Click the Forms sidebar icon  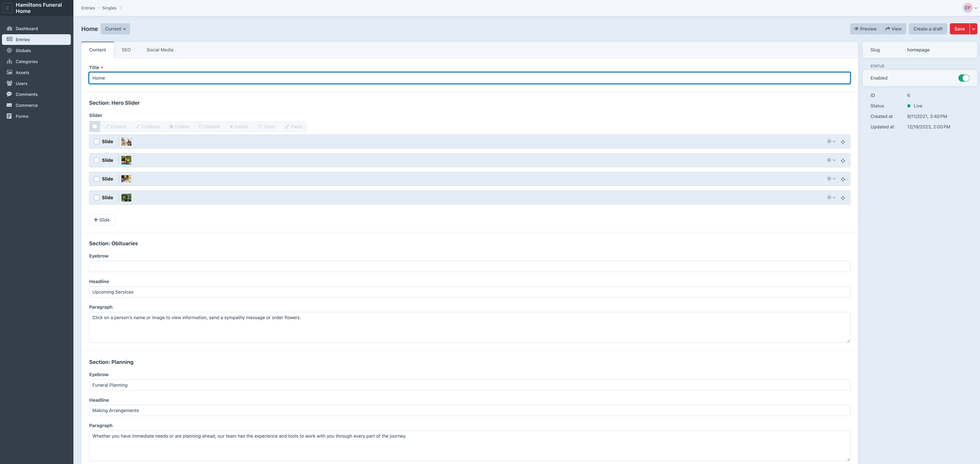coord(9,116)
